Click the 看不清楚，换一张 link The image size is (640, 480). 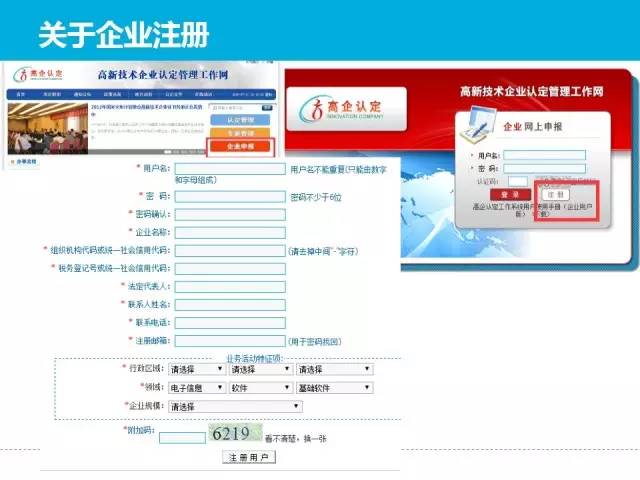296,438
